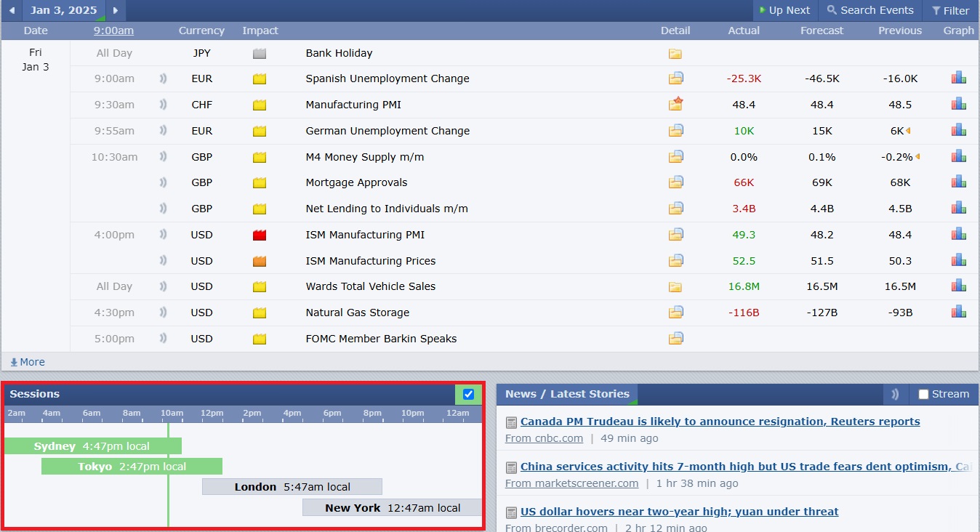Uncheck the Sessions panel checkbox
Viewport: 980px width, 532px height.
[468, 394]
